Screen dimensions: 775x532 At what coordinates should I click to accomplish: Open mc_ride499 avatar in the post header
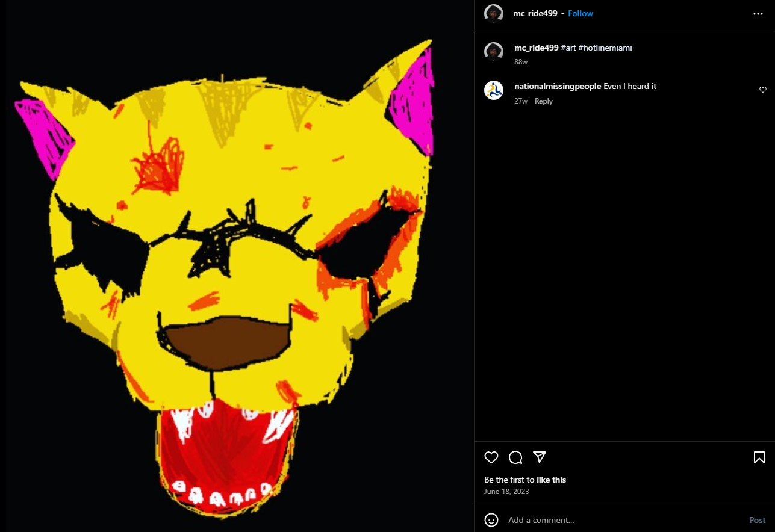coord(494,13)
